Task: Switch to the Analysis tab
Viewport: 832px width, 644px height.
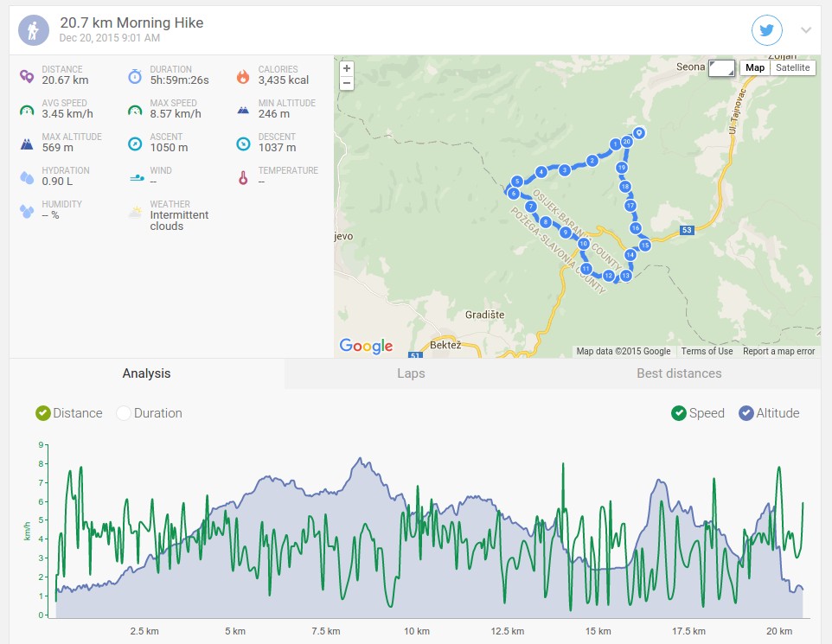Action: [x=146, y=373]
